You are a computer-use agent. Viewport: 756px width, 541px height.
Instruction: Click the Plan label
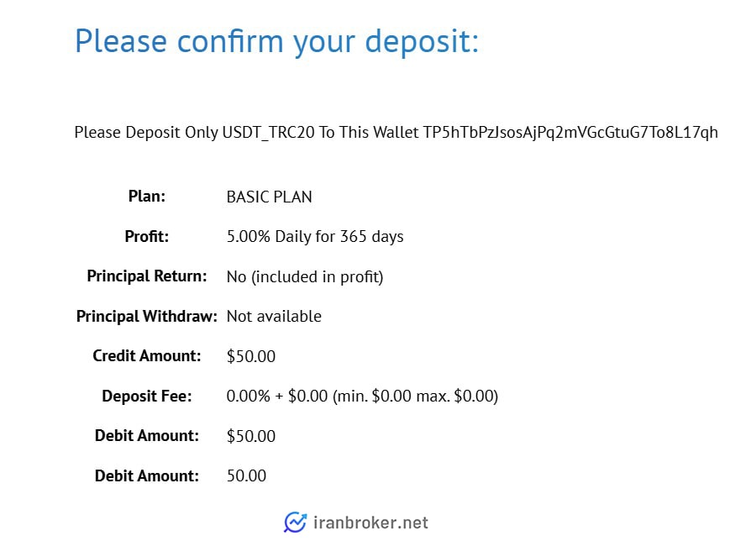tap(146, 197)
